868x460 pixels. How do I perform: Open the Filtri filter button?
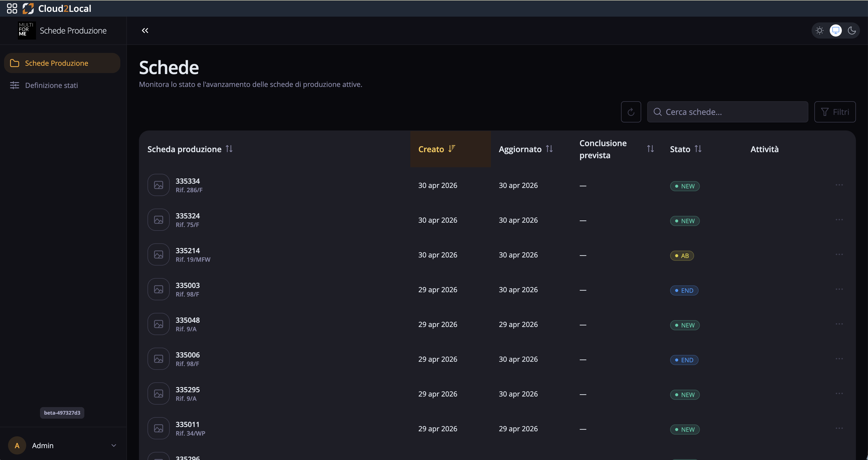835,112
